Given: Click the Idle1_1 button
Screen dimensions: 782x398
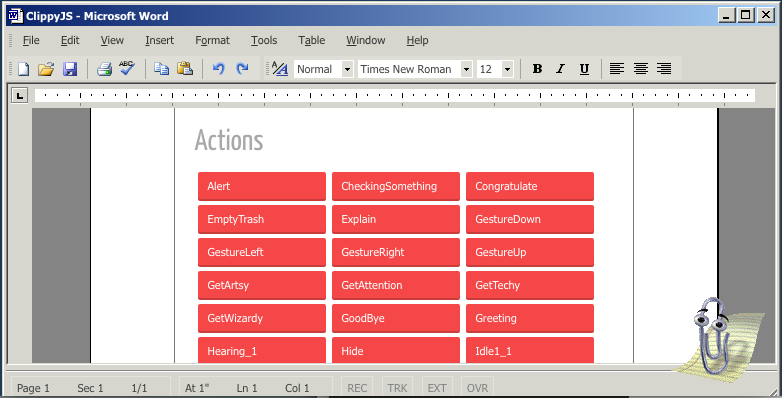Looking at the screenshot, I should [530, 350].
